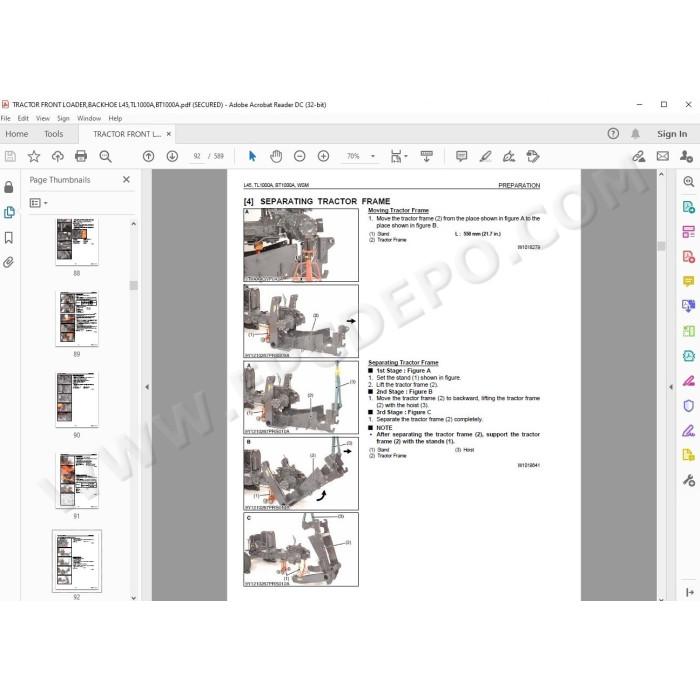The height and width of the screenshot is (700, 700).
Task: Select the TRACTOR FRONT L... document tab
Action: (127, 134)
